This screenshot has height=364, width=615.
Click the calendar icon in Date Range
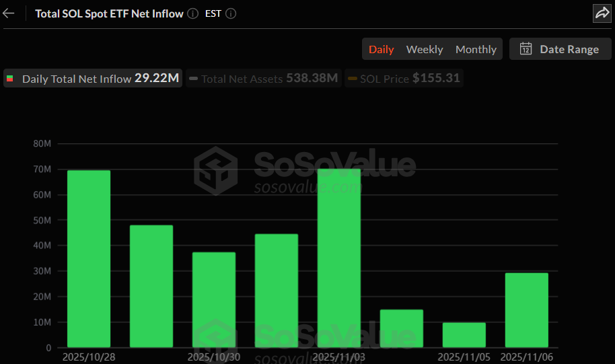(x=526, y=49)
